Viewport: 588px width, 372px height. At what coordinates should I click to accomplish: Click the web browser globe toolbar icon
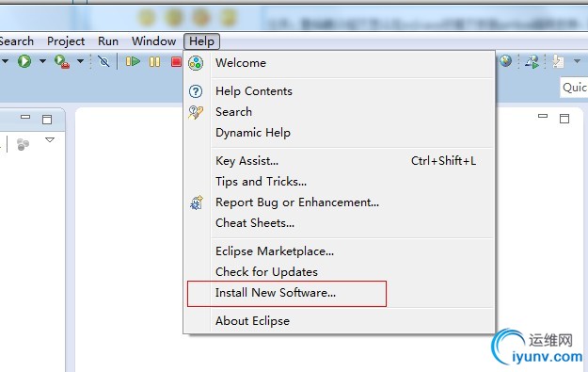(x=505, y=61)
